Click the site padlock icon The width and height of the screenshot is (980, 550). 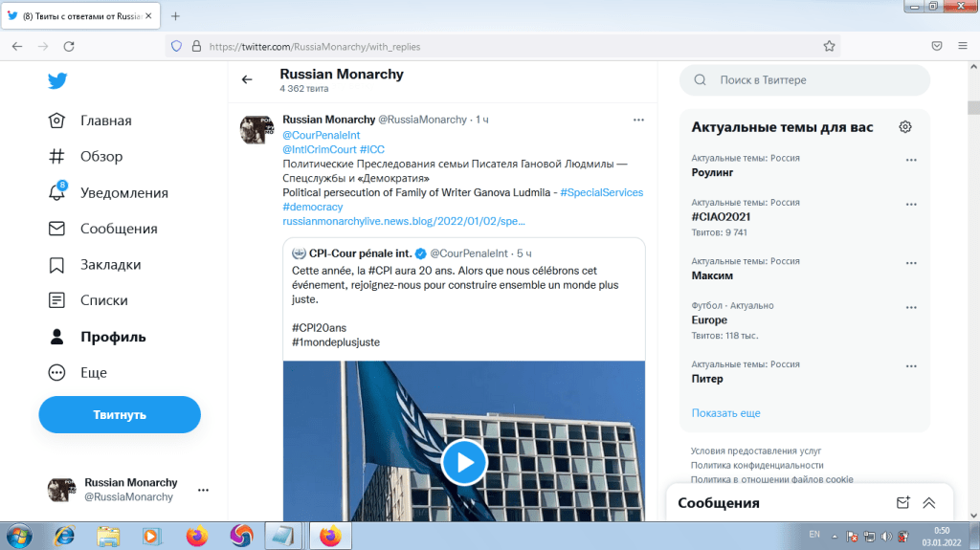[x=196, y=46]
